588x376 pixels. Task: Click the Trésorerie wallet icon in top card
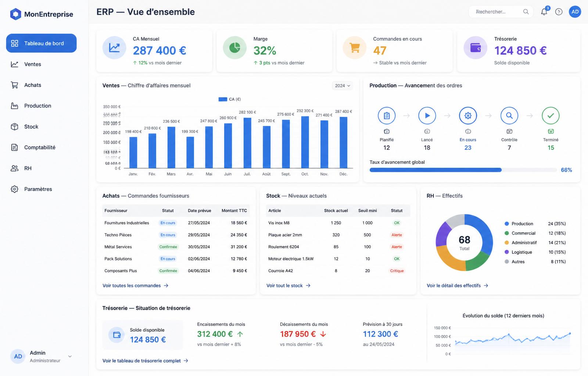point(476,48)
